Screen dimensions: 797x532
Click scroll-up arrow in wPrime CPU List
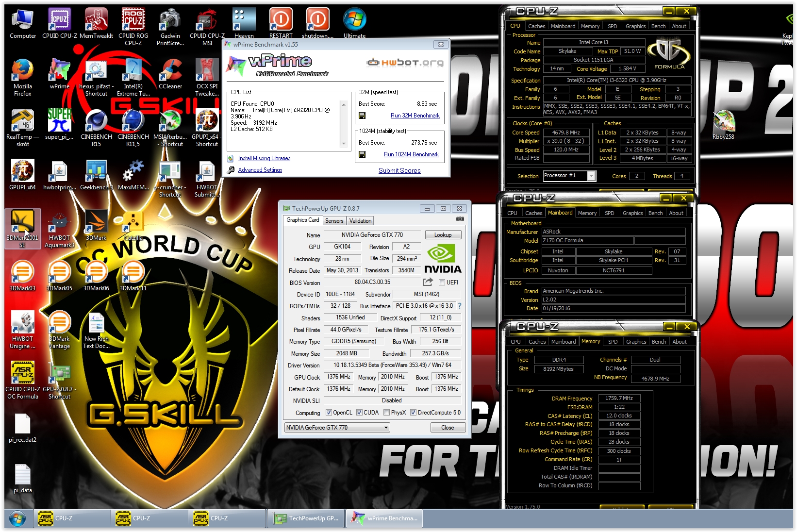click(x=344, y=105)
